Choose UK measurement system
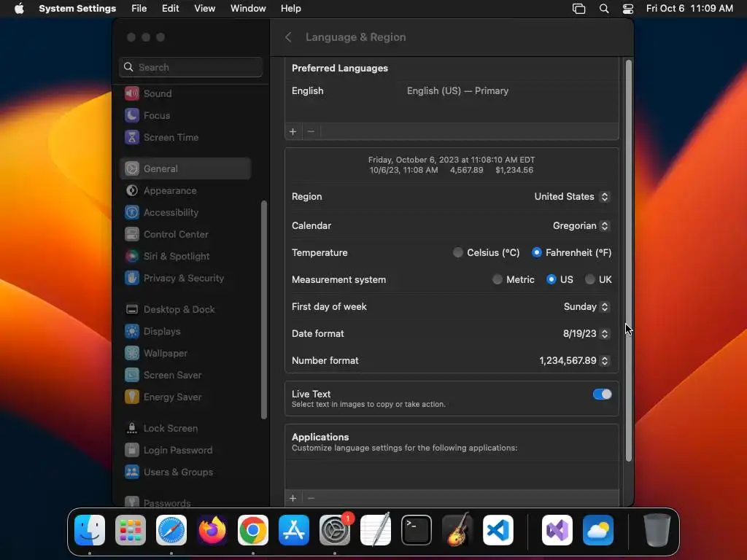 (589, 279)
